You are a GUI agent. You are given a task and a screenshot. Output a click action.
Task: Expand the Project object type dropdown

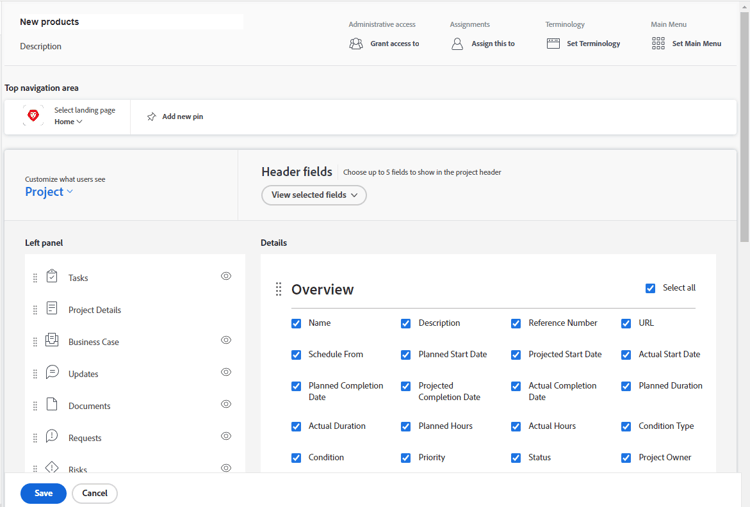[49, 192]
